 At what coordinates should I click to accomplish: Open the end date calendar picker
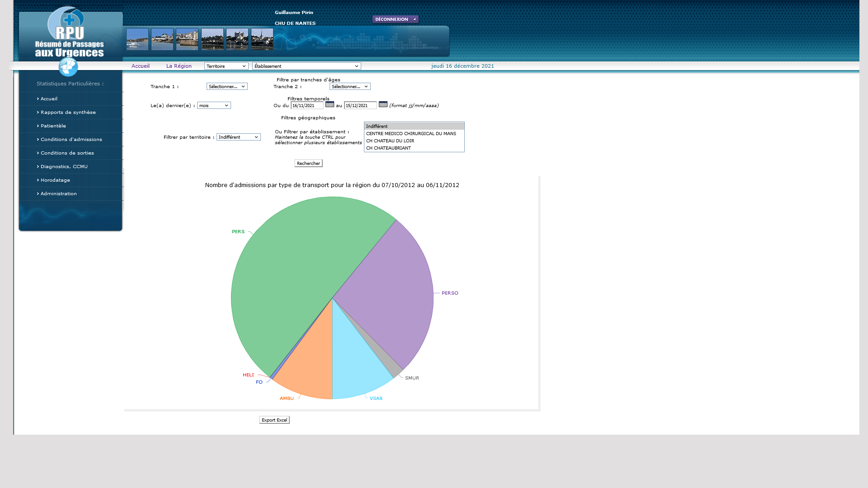pyautogui.click(x=383, y=104)
